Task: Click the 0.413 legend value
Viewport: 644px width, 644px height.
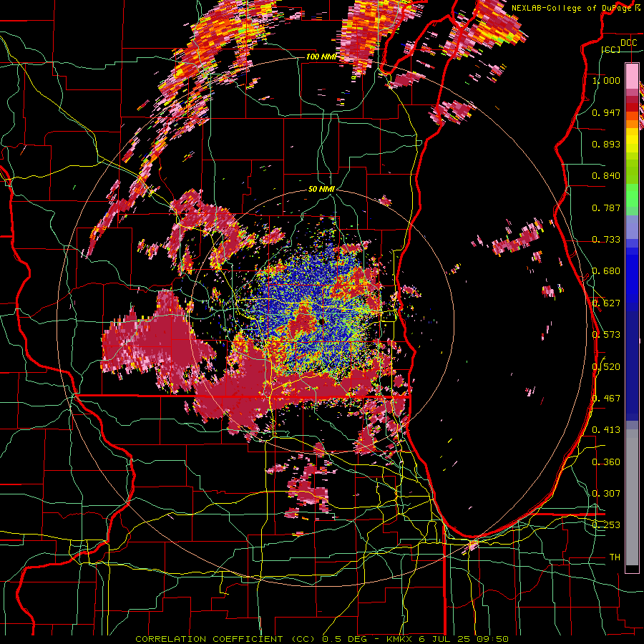Action: tap(606, 430)
